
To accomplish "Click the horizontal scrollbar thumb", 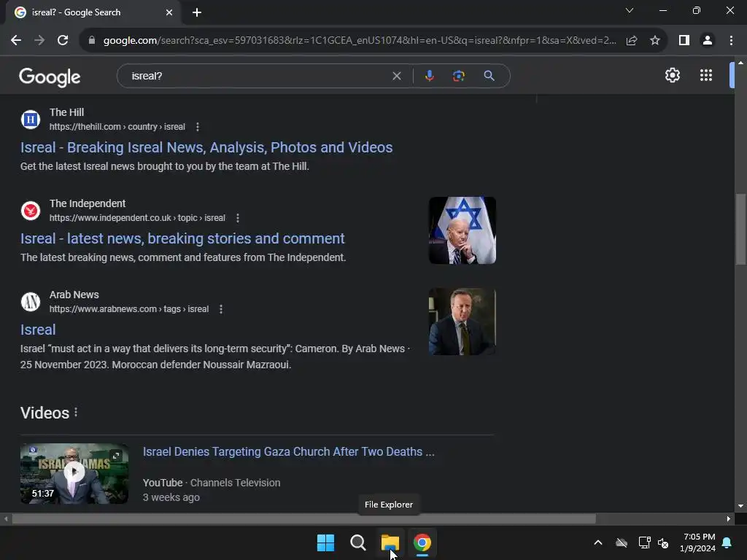I will pyautogui.click(x=303, y=518).
